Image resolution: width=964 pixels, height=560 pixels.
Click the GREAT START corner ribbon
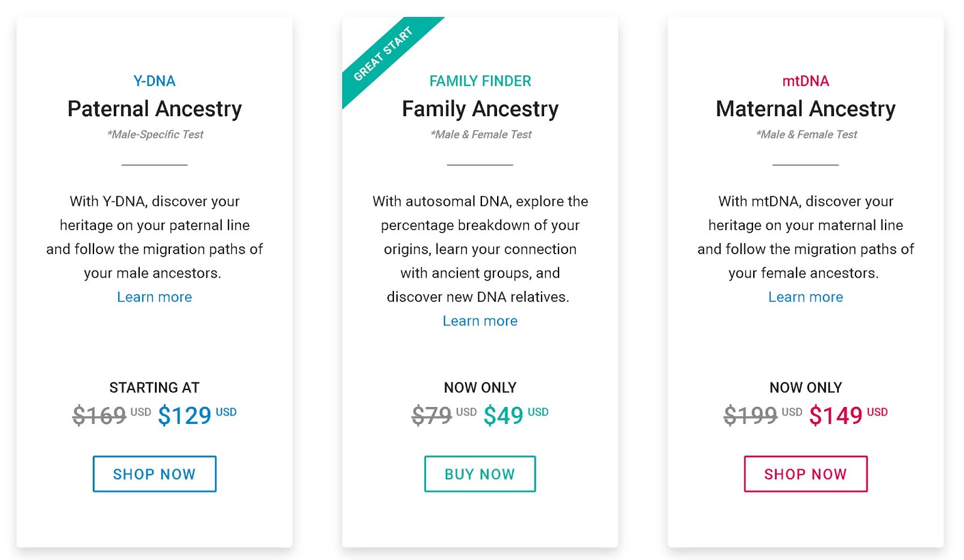(x=383, y=54)
